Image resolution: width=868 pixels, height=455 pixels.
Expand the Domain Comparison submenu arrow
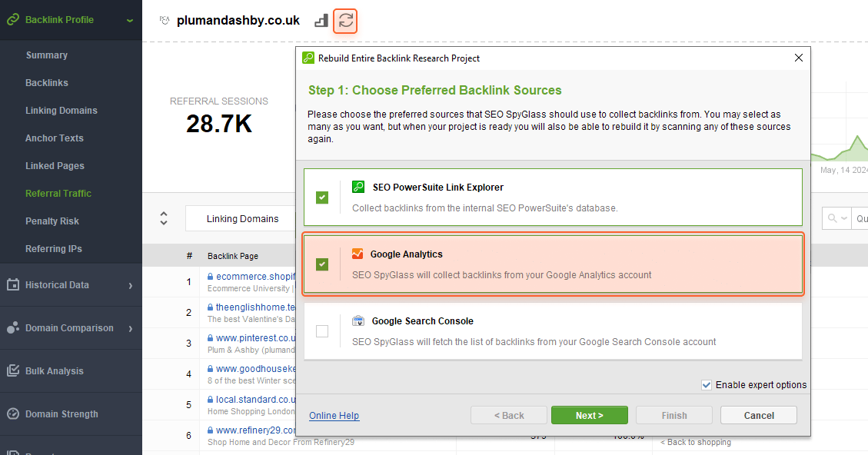pos(131,329)
